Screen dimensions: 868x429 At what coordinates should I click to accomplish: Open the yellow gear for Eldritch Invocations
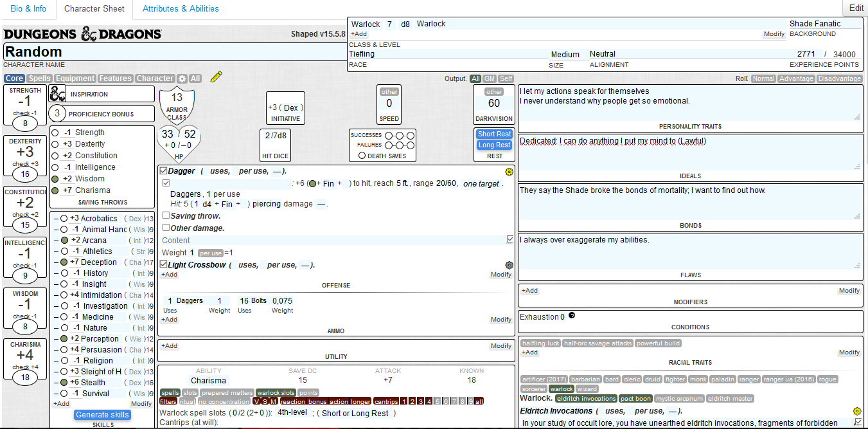[856, 411]
